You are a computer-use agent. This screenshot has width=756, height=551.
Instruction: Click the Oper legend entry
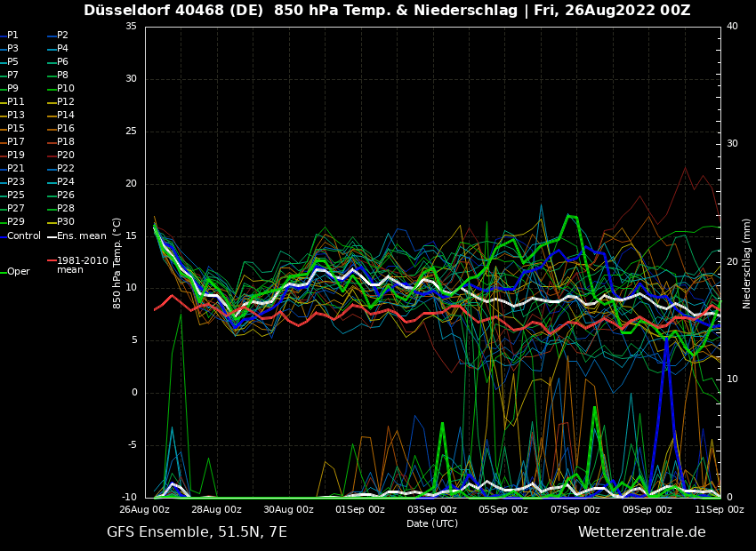18,272
